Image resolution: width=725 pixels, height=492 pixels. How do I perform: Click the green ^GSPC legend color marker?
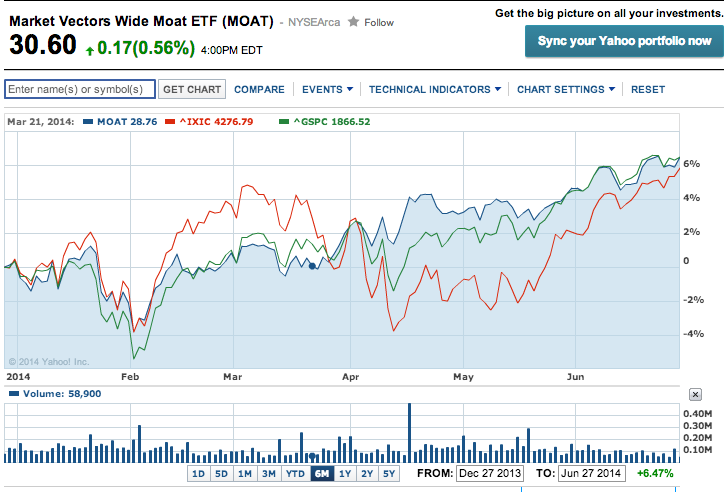click(x=284, y=122)
